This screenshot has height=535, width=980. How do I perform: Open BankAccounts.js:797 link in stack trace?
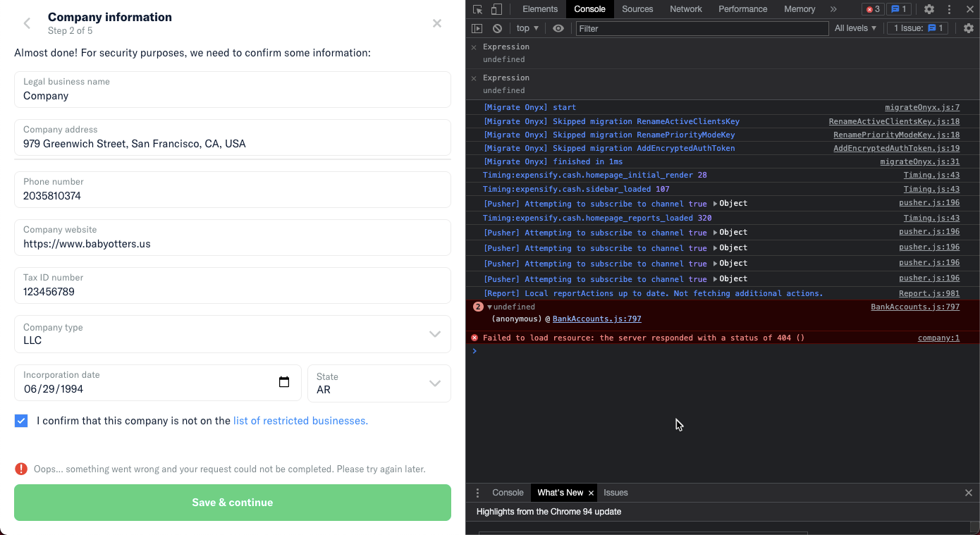pyautogui.click(x=596, y=319)
